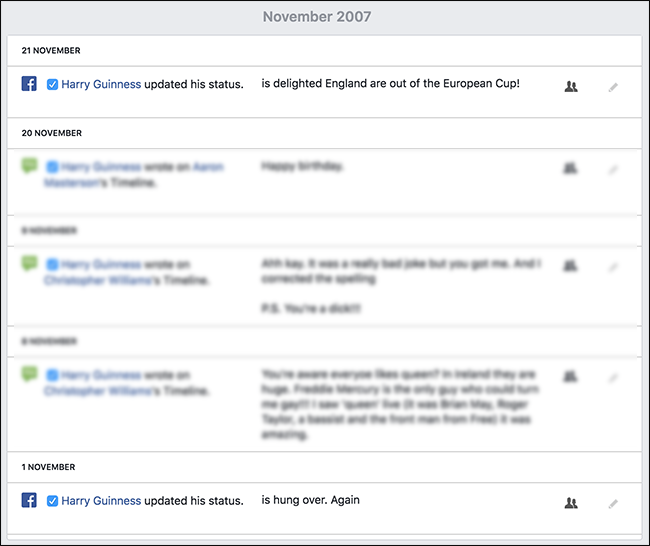Open audience selector for European Cup status
Image resolution: width=650 pixels, height=546 pixels.
coord(571,87)
